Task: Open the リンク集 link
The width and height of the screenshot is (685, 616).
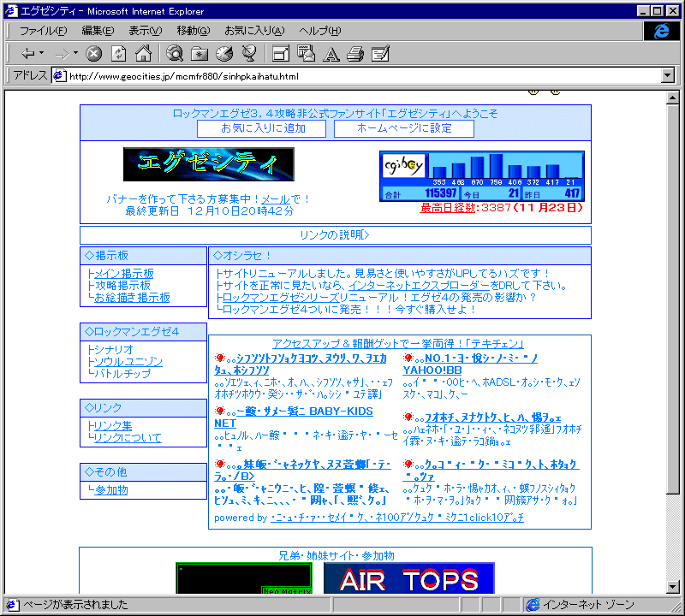Action: coord(113,426)
